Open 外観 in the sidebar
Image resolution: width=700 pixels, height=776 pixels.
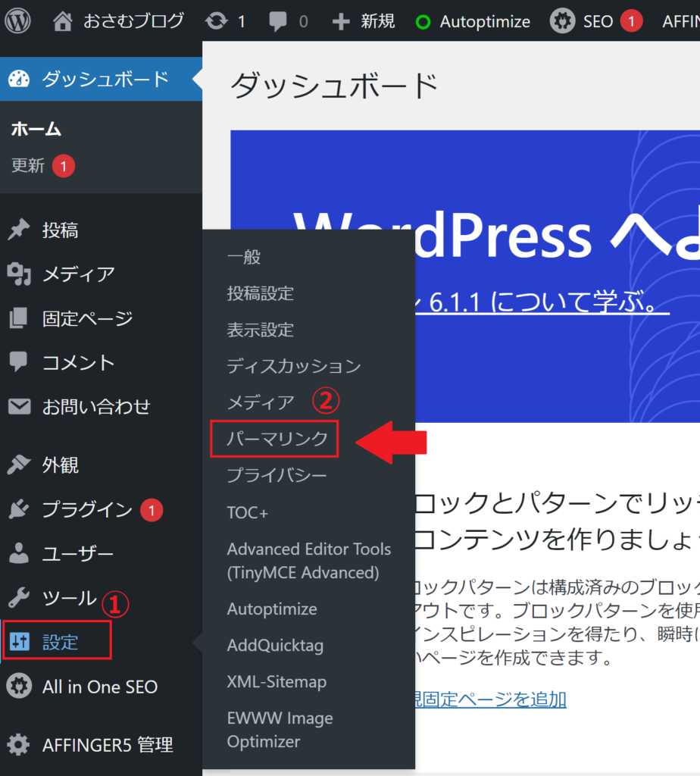(61, 465)
